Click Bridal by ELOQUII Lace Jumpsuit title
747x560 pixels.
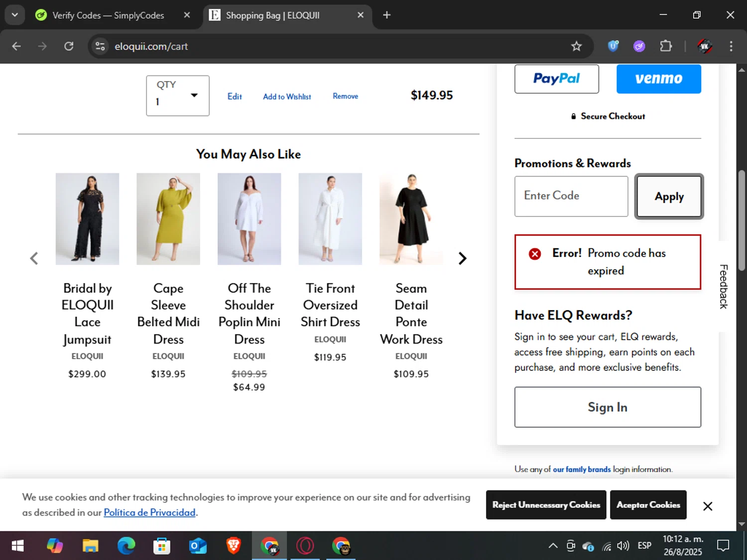pos(87,314)
